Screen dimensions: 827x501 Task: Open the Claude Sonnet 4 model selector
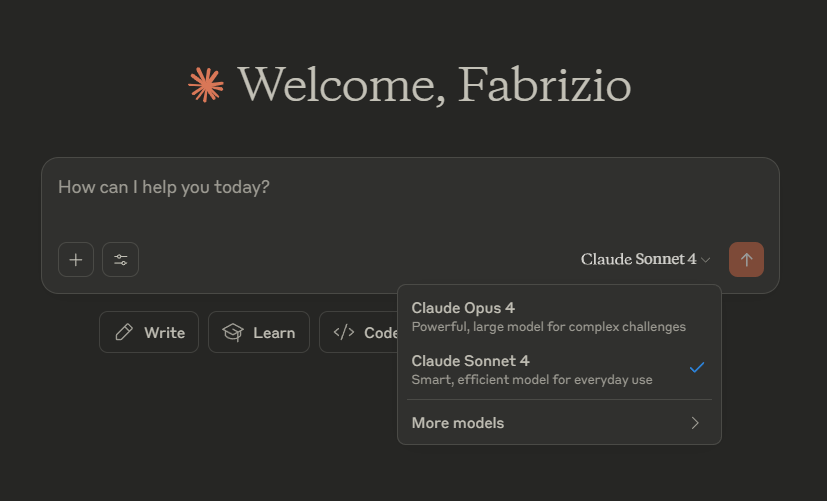pos(646,259)
